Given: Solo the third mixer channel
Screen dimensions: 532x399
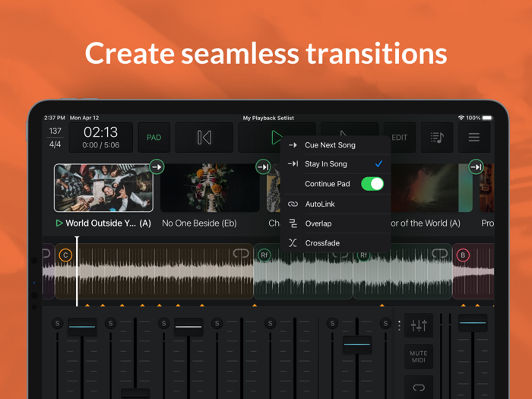Looking at the screenshot, I should (164, 323).
